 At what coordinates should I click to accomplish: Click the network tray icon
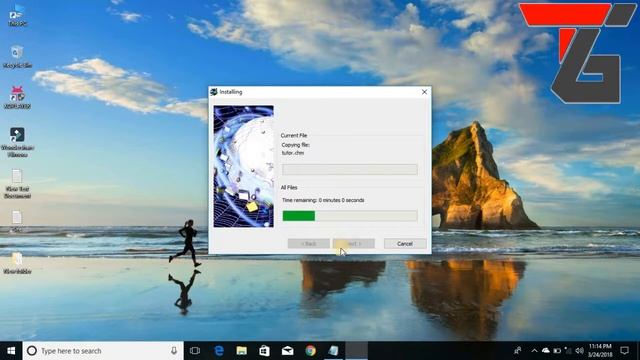[568, 351]
